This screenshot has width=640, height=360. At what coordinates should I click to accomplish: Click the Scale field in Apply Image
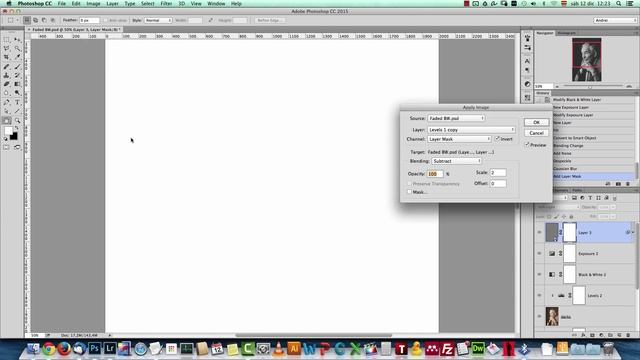[x=498, y=173]
